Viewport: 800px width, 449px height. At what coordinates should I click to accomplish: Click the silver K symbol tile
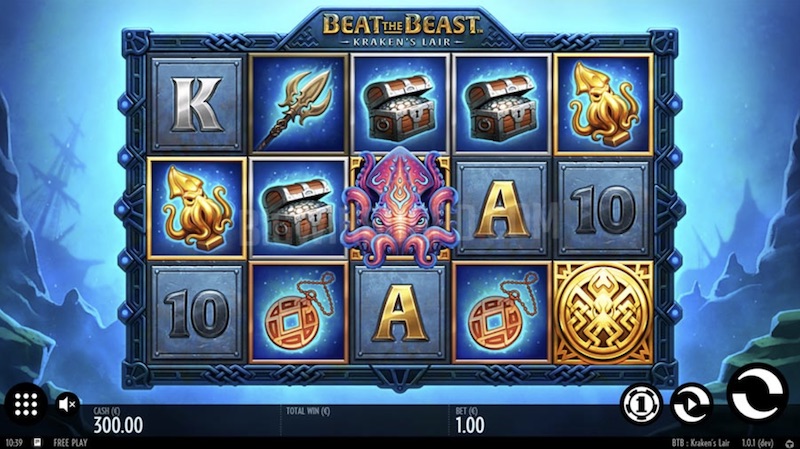[197, 104]
